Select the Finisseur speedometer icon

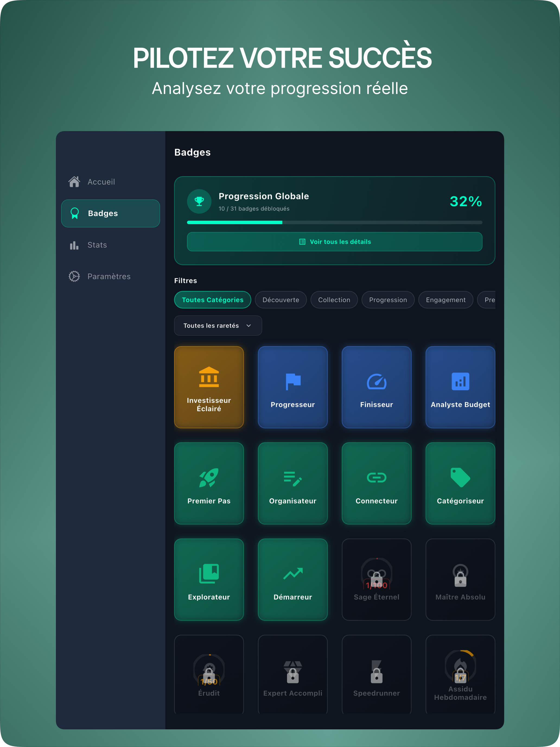coord(377,382)
